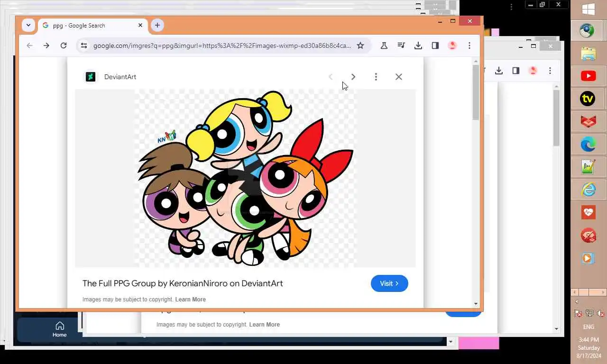Viewport: 607px width, 364px height.
Task: Toggle the side panel in front Chrome window
Action: (435, 45)
